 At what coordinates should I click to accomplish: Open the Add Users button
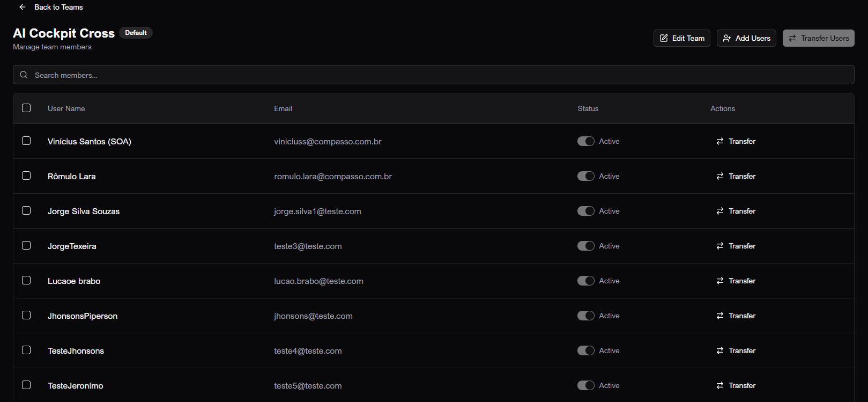(746, 38)
